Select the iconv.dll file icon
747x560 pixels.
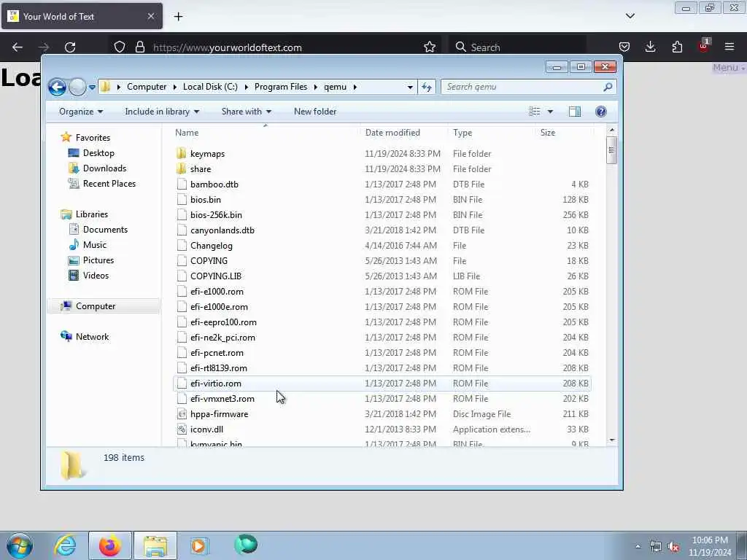click(x=182, y=429)
